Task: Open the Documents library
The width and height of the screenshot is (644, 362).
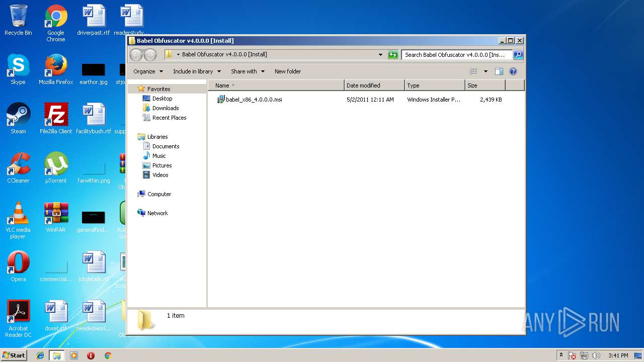Action: click(166, 146)
